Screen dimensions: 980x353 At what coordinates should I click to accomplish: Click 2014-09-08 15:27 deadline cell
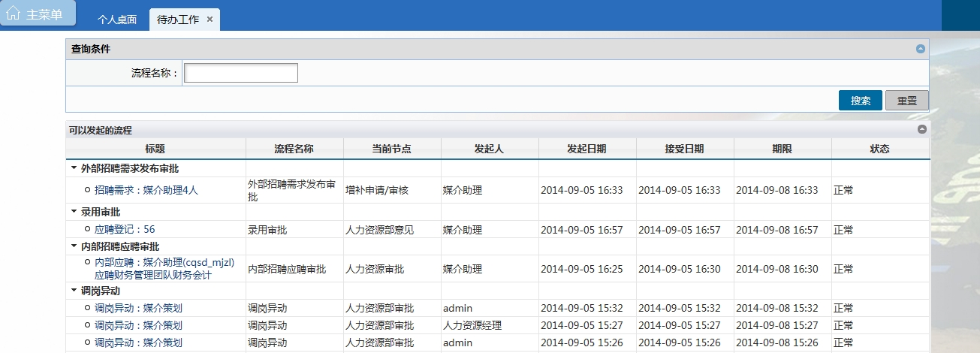(782, 325)
